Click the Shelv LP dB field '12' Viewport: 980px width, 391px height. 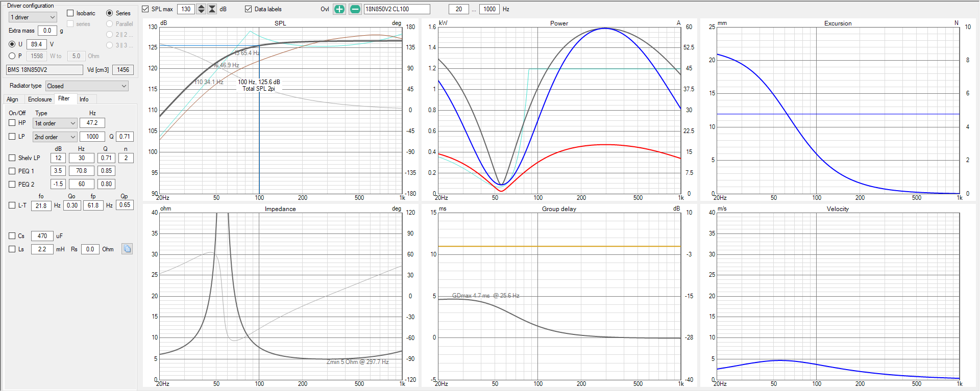[x=58, y=158]
